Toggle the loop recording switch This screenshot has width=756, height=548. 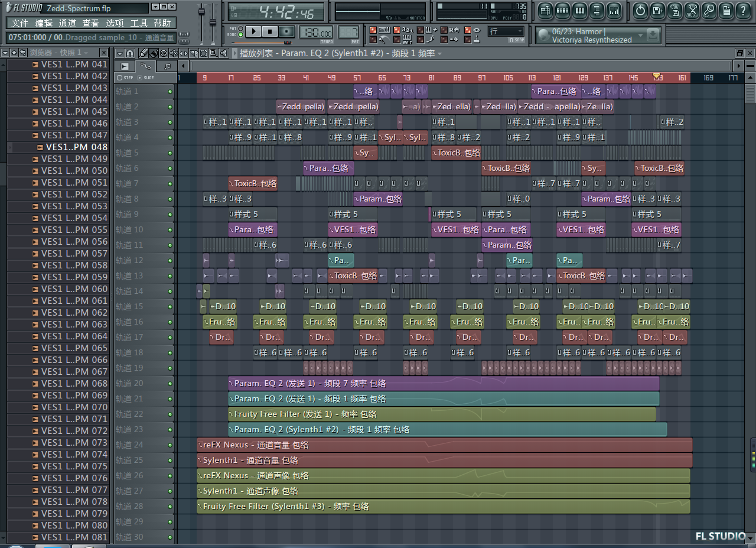click(x=444, y=30)
